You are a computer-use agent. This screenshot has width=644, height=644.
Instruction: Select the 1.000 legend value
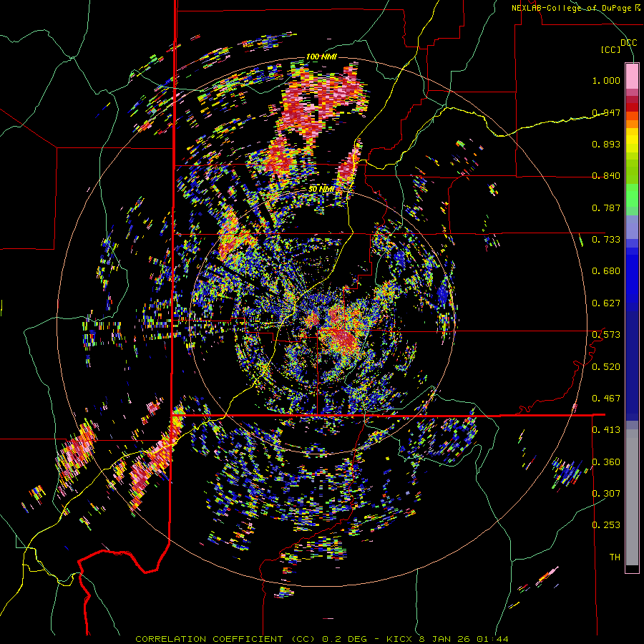tap(606, 80)
